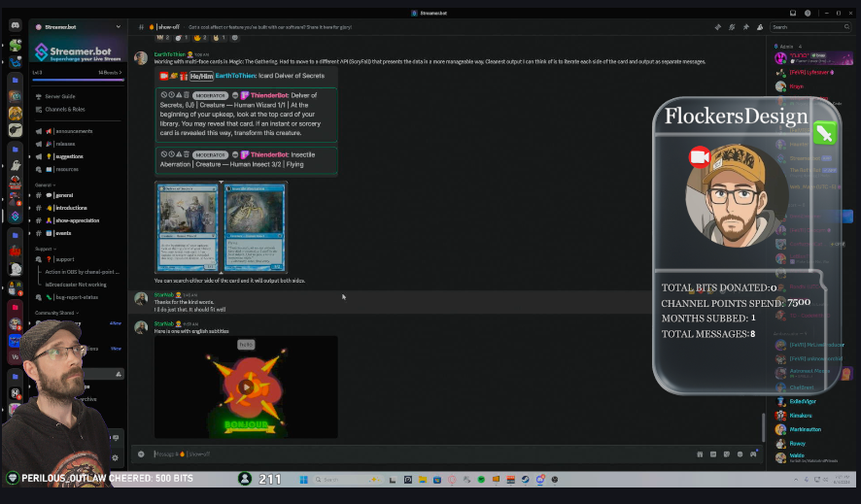Select member Marbinsutton in member list
Viewport: 861px width, 504px height.
point(805,429)
